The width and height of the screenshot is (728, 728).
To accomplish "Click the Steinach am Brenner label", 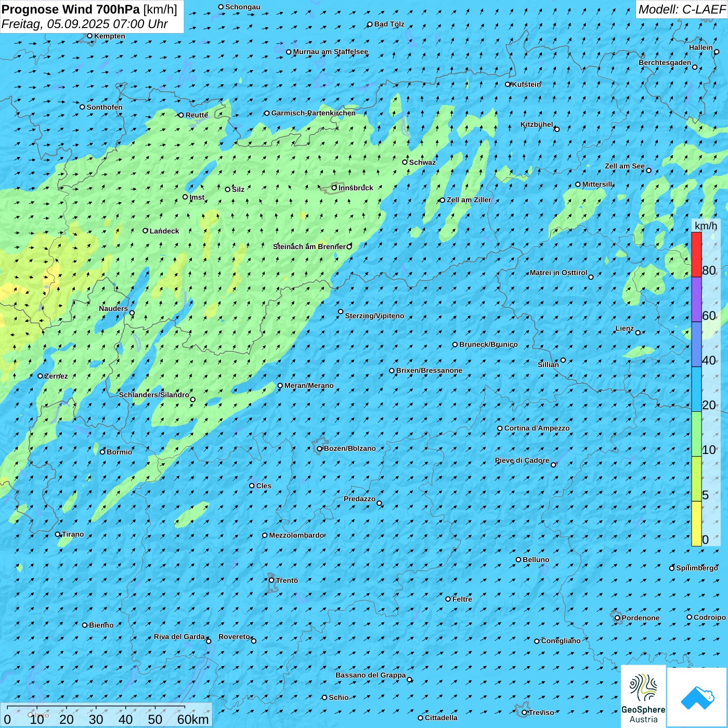I will click(309, 246).
